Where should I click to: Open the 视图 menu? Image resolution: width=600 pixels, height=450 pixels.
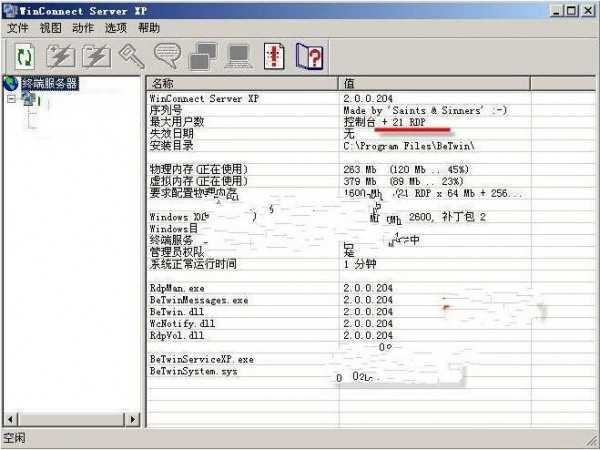click(x=51, y=28)
